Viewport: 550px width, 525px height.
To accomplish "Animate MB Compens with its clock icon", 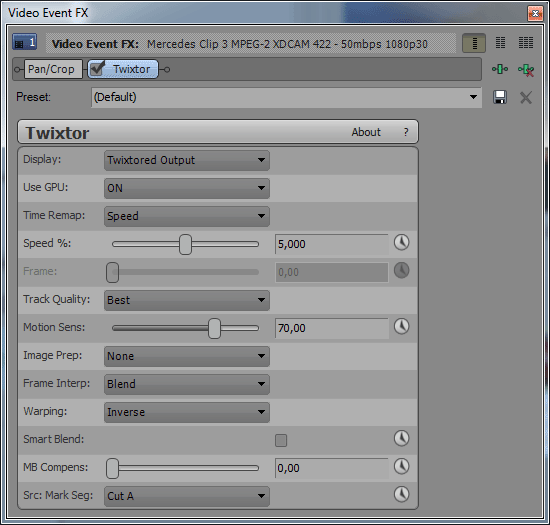I will click(x=401, y=466).
